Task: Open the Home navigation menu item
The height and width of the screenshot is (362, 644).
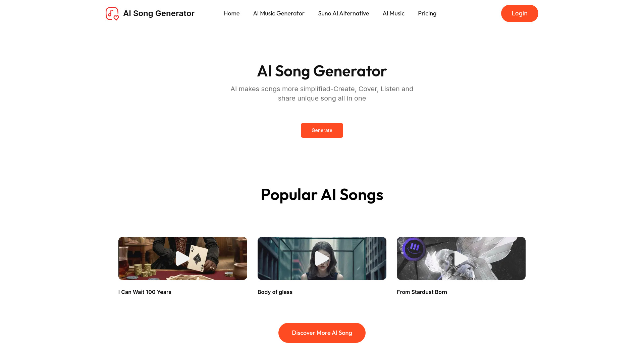Action: coord(231,13)
